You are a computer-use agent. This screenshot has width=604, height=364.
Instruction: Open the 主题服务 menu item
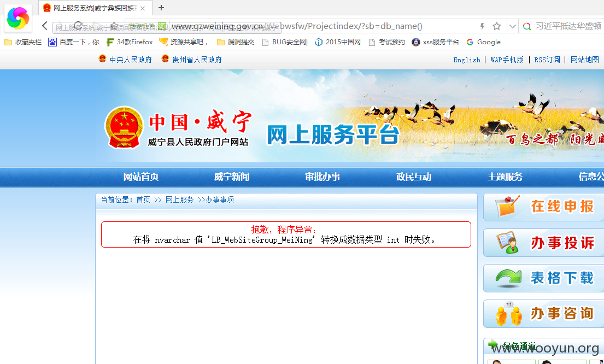point(505,177)
